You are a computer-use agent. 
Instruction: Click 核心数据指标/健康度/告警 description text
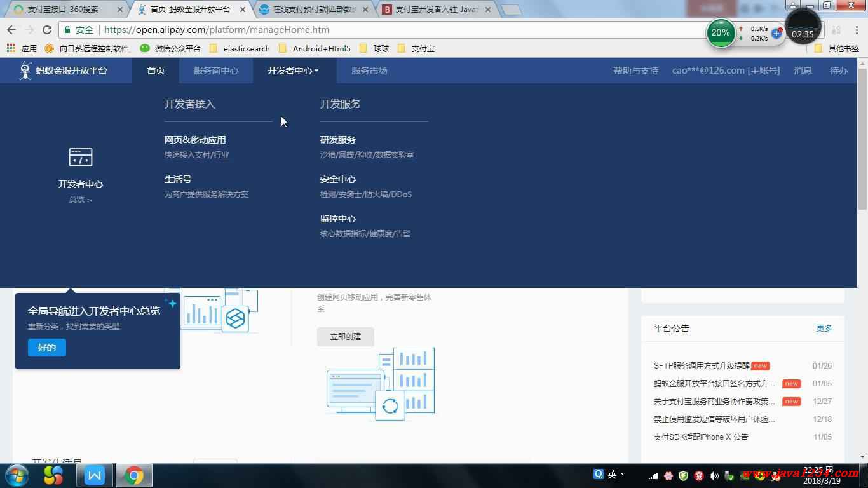365,234
